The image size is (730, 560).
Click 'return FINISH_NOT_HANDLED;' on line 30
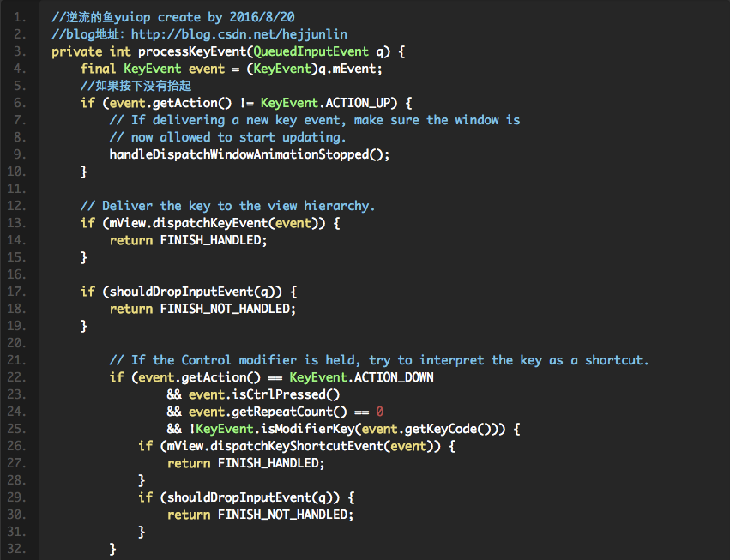(260, 515)
